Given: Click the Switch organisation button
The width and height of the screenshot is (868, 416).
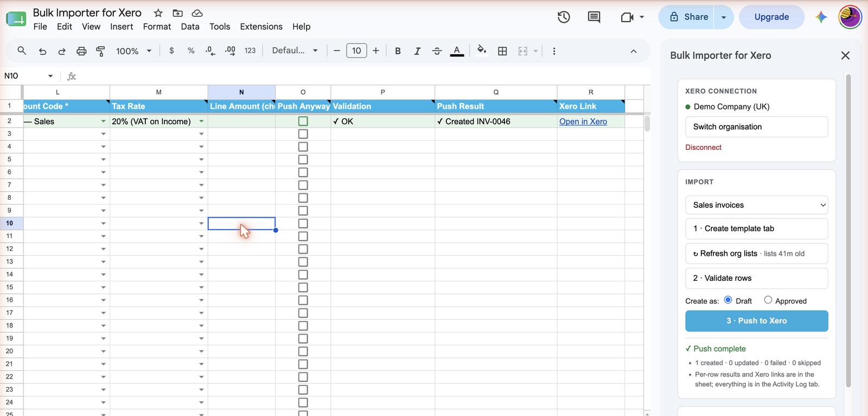Looking at the screenshot, I should 757,127.
